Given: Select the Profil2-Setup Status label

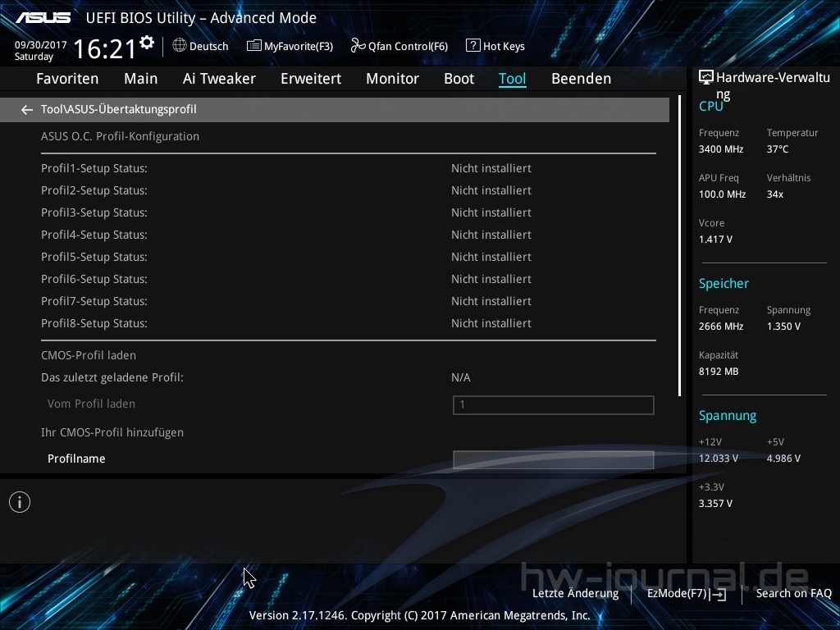Looking at the screenshot, I should coord(94,190).
